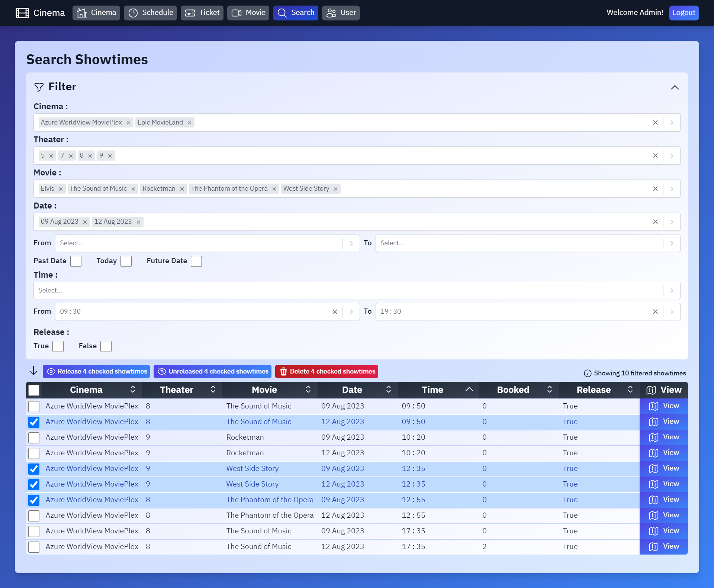This screenshot has height=588, width=714.
Task: Click the down arrow icon beside Release button
Action: (33, 371)
